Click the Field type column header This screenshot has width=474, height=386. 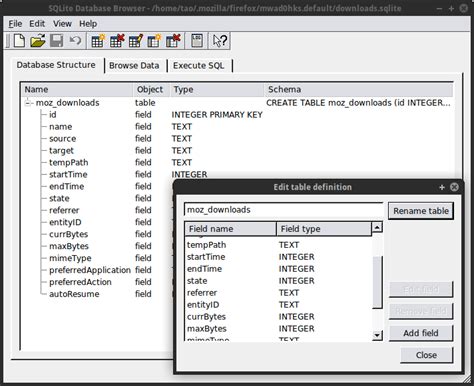[x=324, y=229]
